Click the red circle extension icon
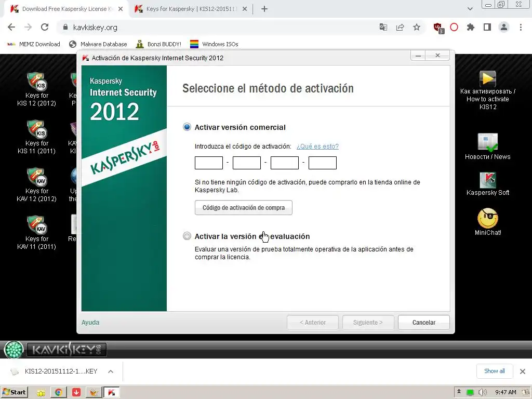This screenshot has width=532, height=399. point(454,27)
